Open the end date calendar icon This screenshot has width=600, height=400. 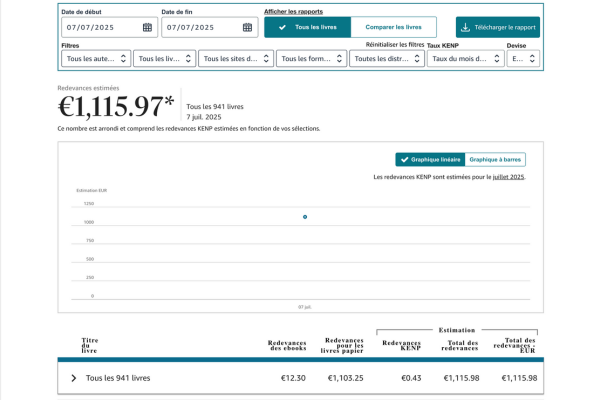[247, 27]
